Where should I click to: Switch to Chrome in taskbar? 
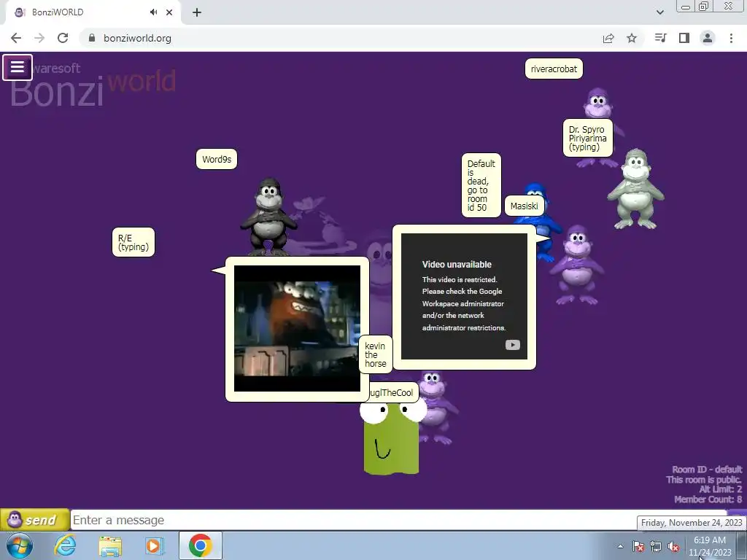(200, 545)
